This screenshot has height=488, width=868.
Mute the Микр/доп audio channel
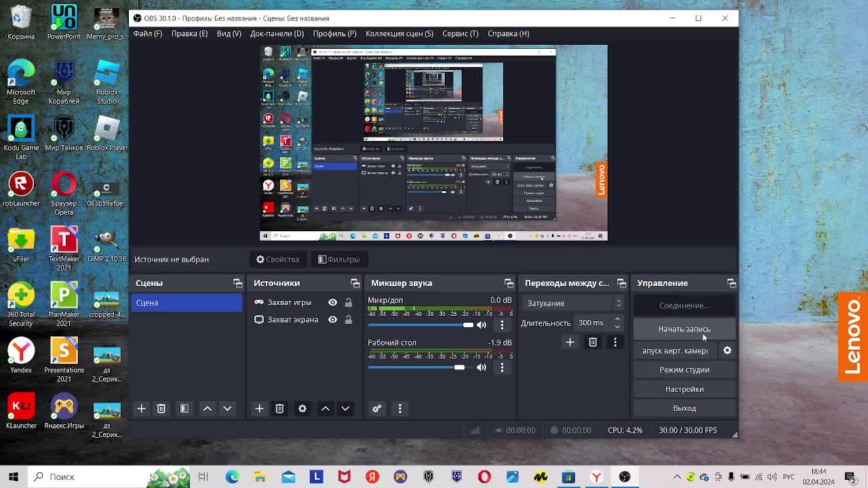pos(481,325)
